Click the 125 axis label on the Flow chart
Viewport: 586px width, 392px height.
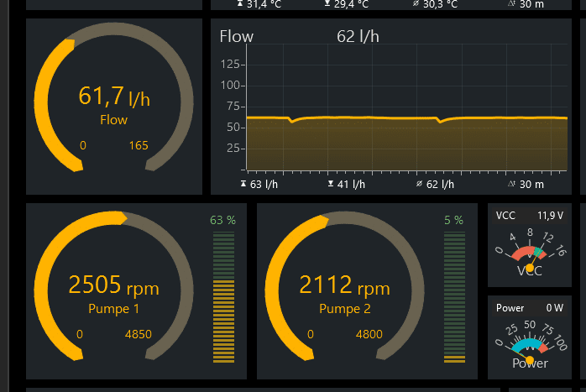230,65
